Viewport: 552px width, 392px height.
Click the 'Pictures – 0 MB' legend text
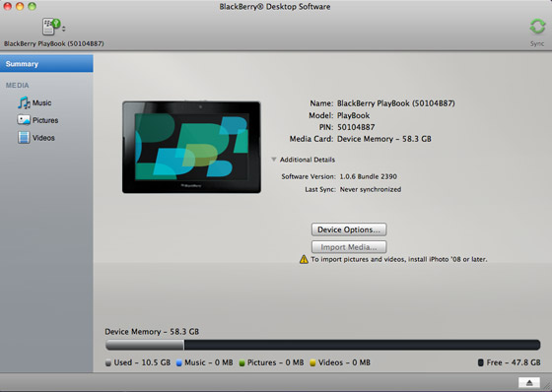276,362
